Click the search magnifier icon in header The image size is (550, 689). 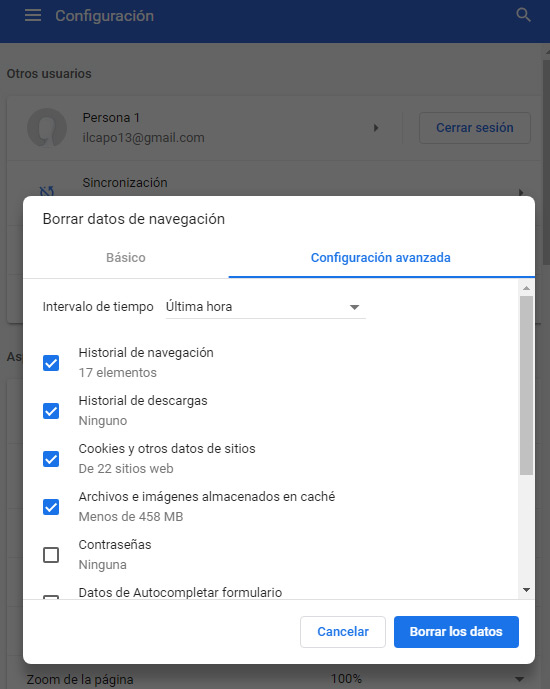[523, 15]
